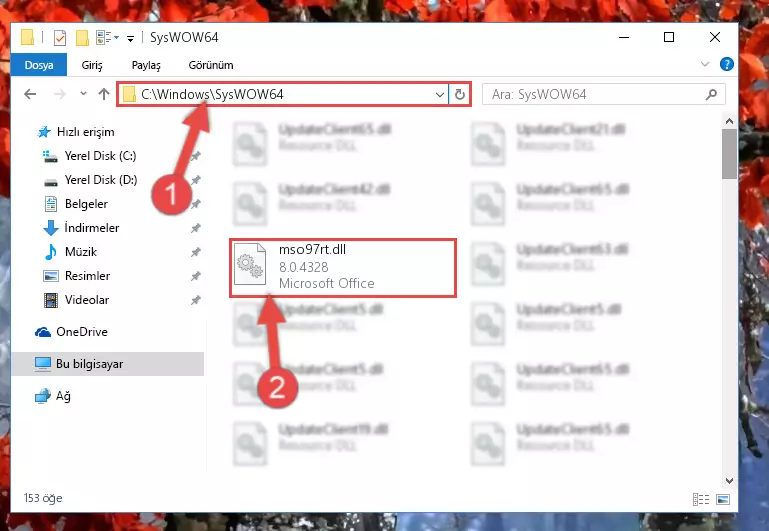The width and height of the screenshot is (769, 531).
Task: Close the SysWOW64 window
Action: pos(715,37)
